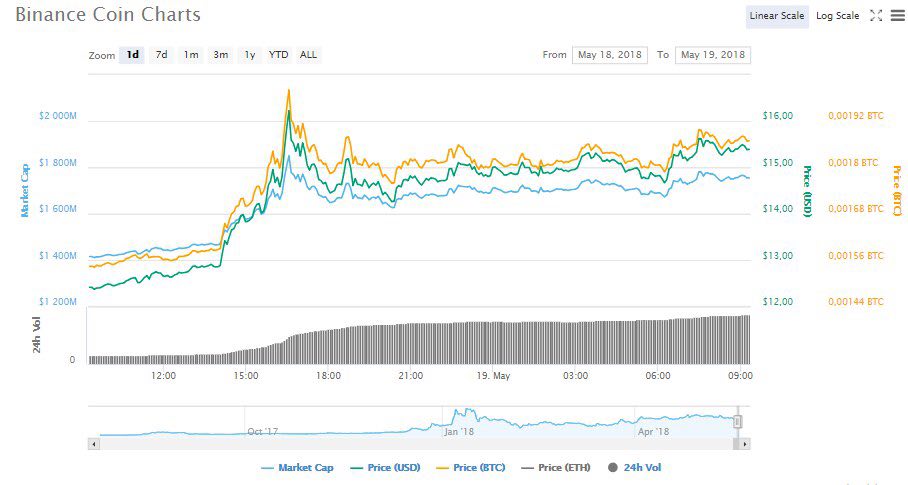Viewport: 908px width, 485px height.
Task: Click the 0,00156 BTC axis label
Action: tap(856, 256)
